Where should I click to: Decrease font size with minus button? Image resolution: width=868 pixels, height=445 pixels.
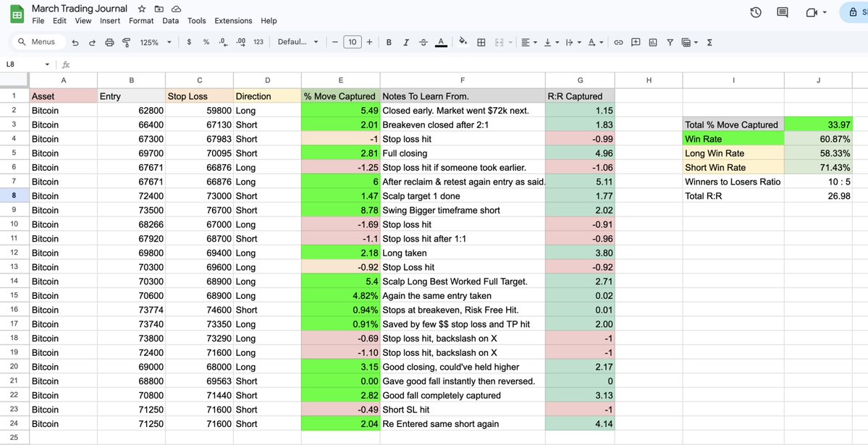[x=335, y=42]
